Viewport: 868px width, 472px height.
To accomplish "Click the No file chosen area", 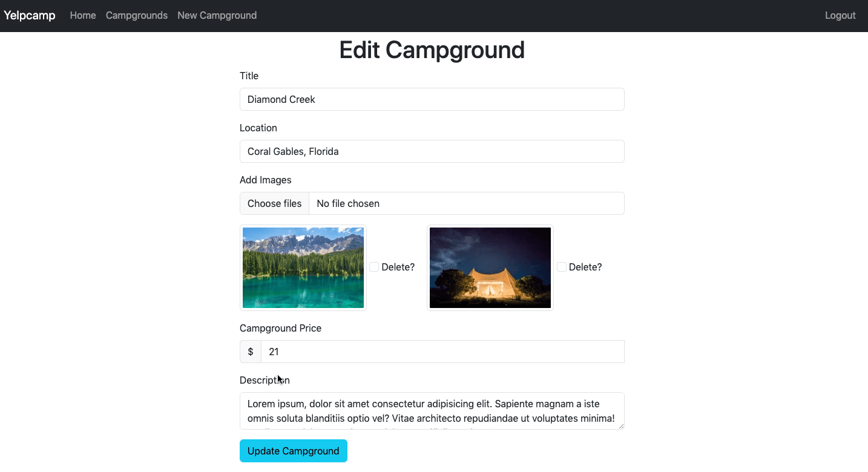I will (x=466, y=203).
